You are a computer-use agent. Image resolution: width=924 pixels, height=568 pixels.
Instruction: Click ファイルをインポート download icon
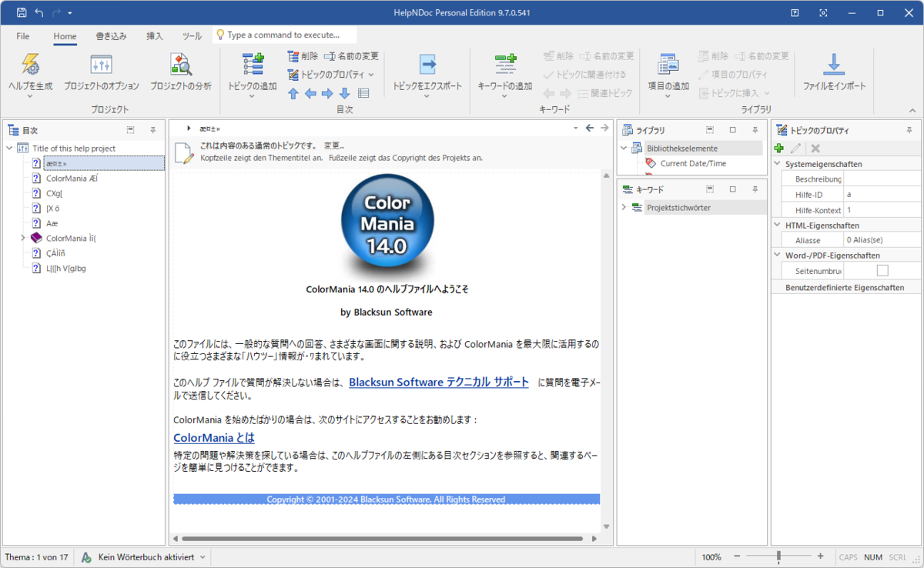click(834, 64)
